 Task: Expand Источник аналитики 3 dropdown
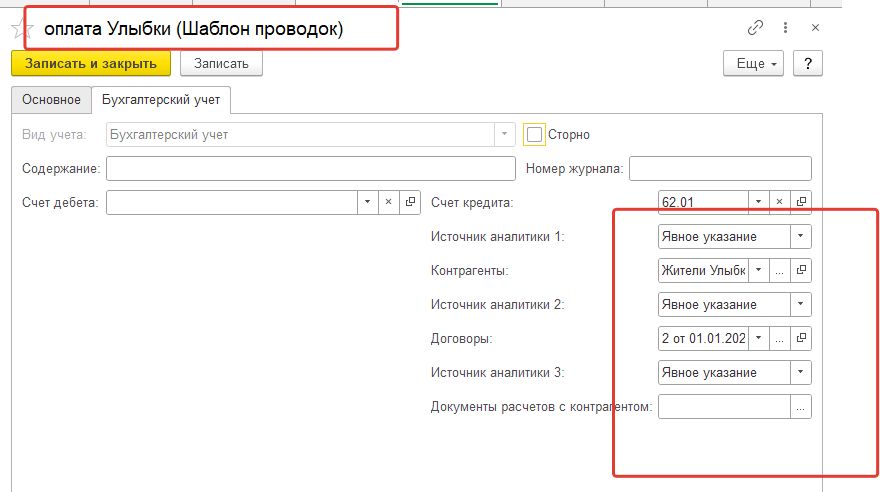click(801, 373)
